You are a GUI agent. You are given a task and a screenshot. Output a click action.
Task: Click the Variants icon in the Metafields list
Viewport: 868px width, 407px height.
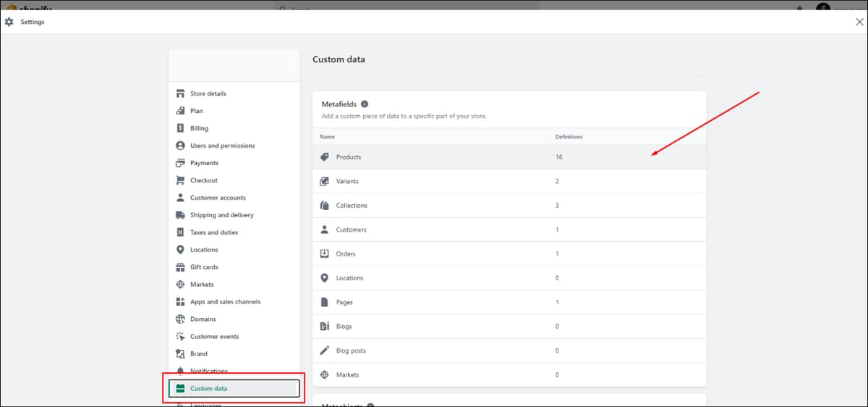[x=325, y=181]
